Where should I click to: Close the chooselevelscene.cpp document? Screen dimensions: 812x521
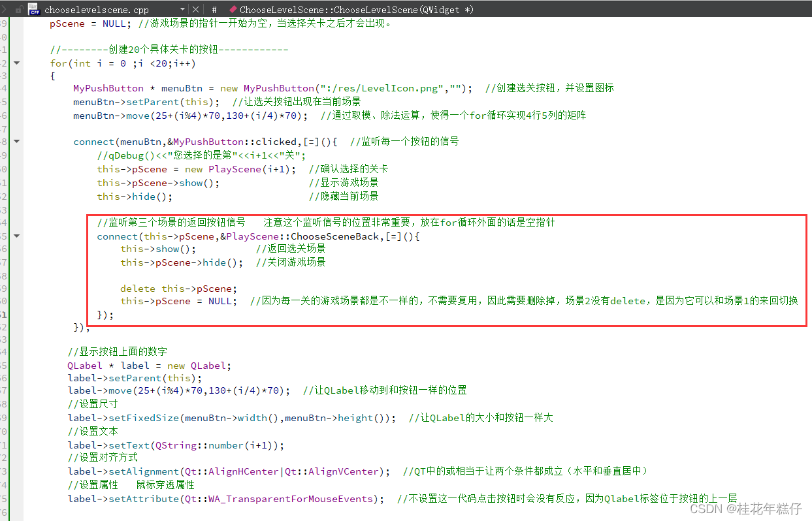pyautogui.click(x=196, y=10)
